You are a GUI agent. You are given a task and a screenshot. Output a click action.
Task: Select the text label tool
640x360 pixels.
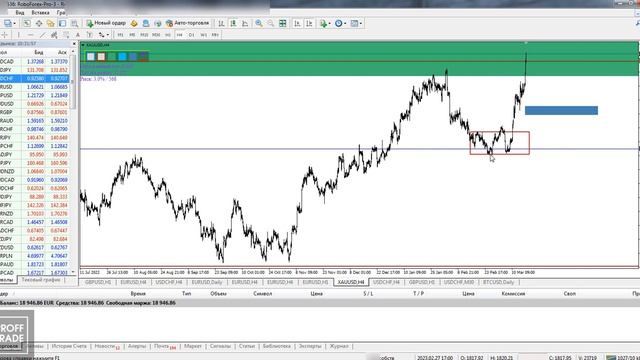[x=90, y=35]
